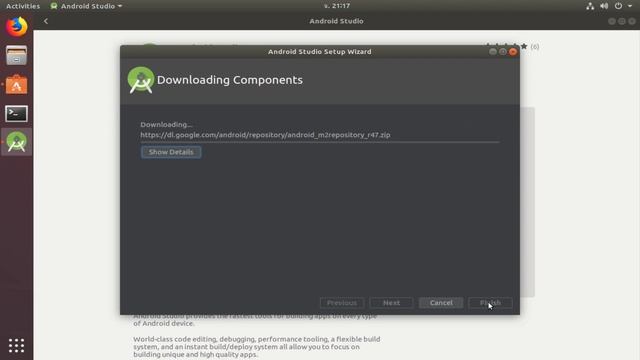The height and width of the screenshot is (360, 640).
Task: Close the Setup Wizard dialog
Action: (513, 52)
